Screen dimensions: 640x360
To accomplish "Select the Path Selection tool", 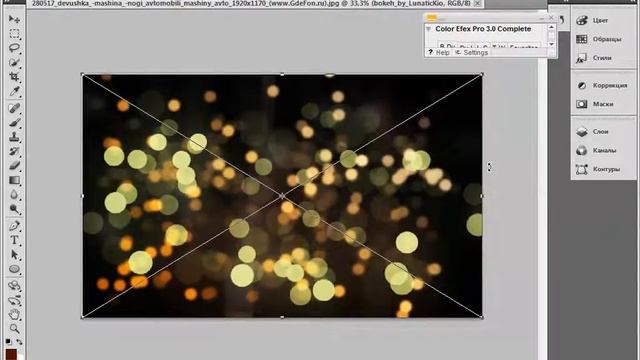I will (14, 255).
